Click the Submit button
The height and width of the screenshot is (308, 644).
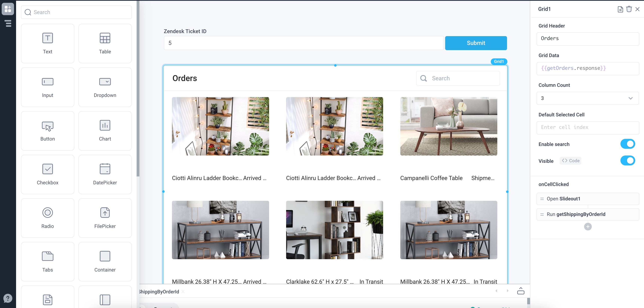(x=475, y=43)
